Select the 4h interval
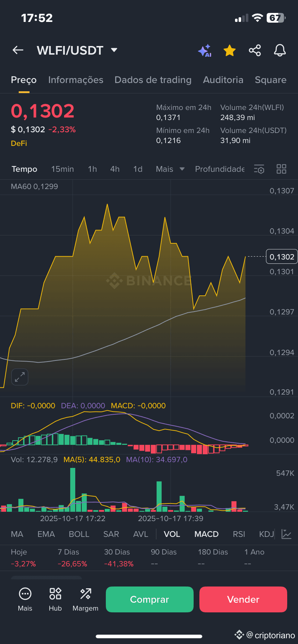The width and height of the screenshot is (298, 644). coord(115,169)
